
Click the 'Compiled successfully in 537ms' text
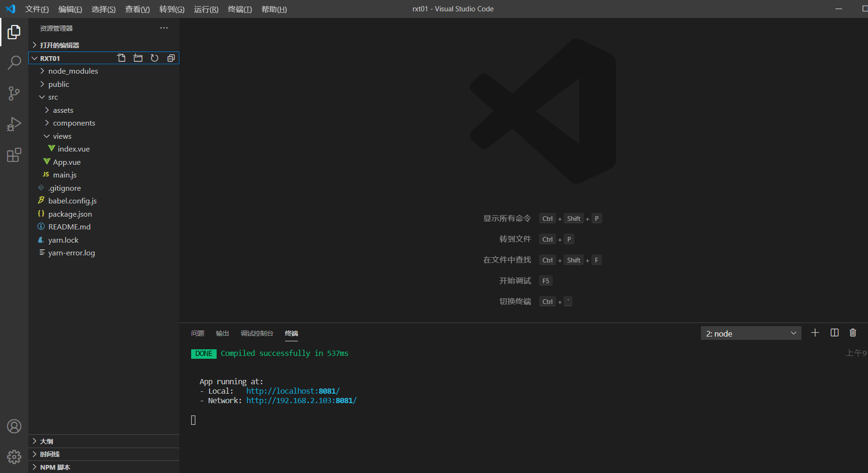pyautogui.click(x=285, y=353)
